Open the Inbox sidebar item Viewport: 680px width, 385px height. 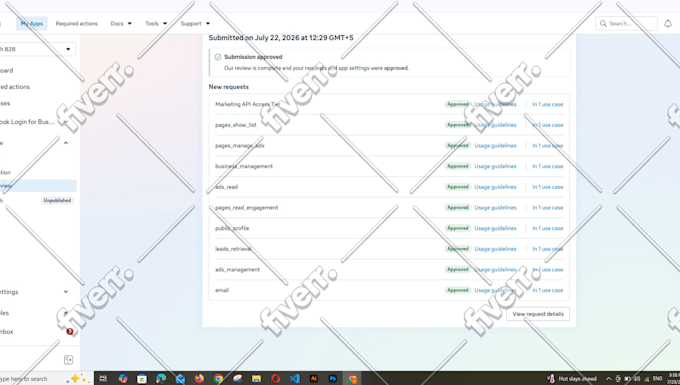tap(7, 332)
